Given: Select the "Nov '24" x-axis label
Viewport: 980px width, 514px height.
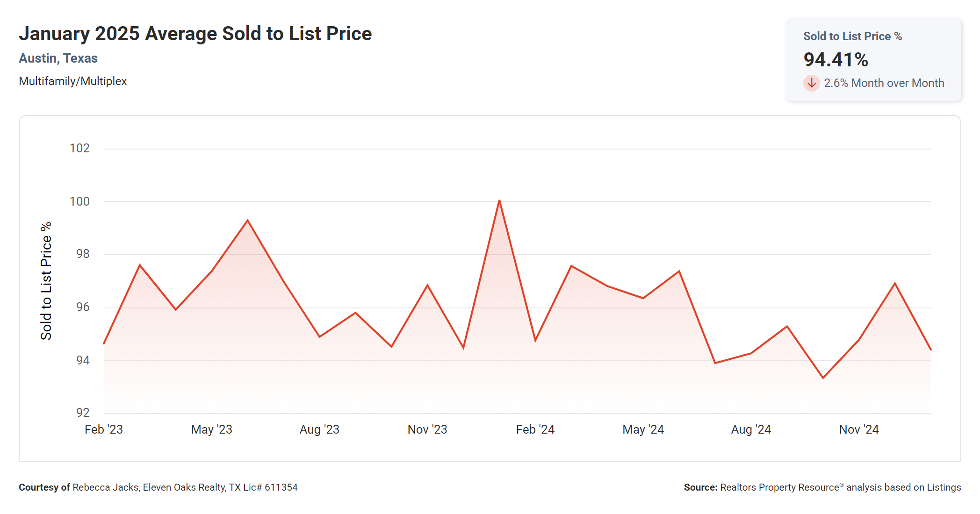Looking at the screenshot, I should [x=859, y=429].
